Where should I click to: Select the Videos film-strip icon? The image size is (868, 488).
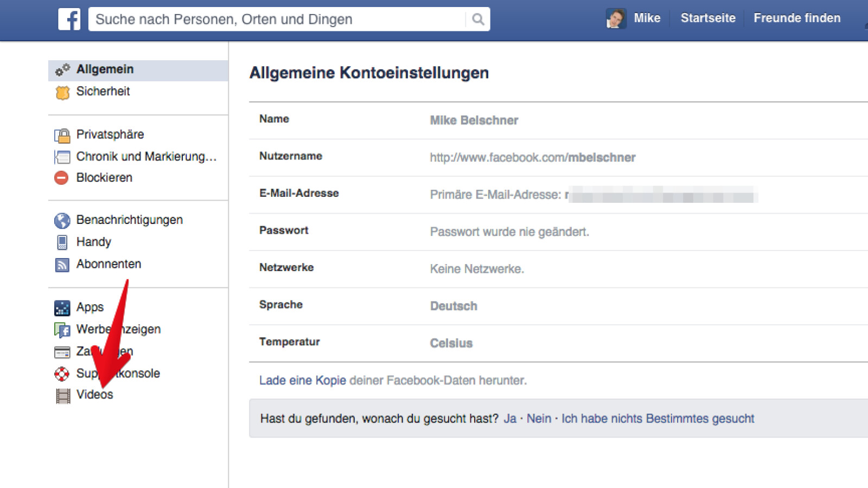tap(62, 395)
